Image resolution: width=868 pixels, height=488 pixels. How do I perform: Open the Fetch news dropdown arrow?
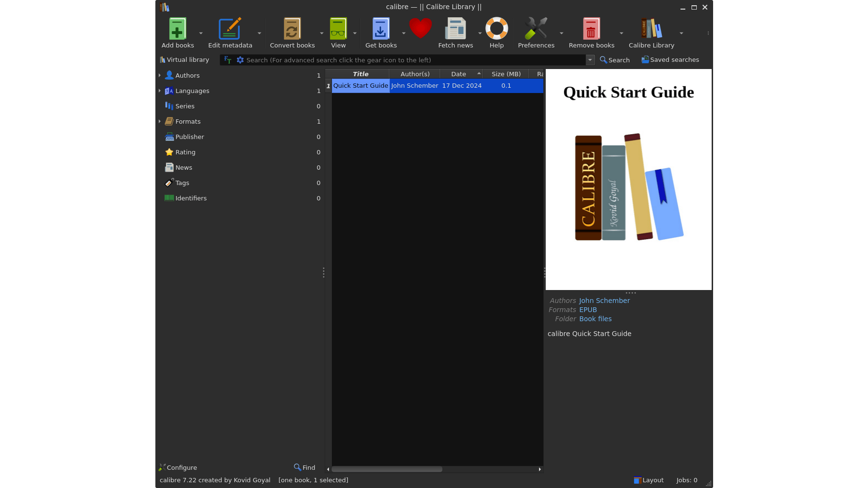tap(480, 33)
